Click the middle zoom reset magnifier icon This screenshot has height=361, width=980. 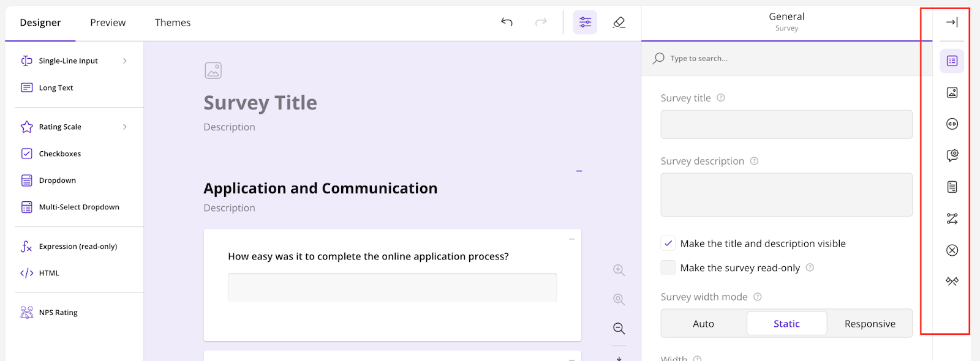point(619,299)
